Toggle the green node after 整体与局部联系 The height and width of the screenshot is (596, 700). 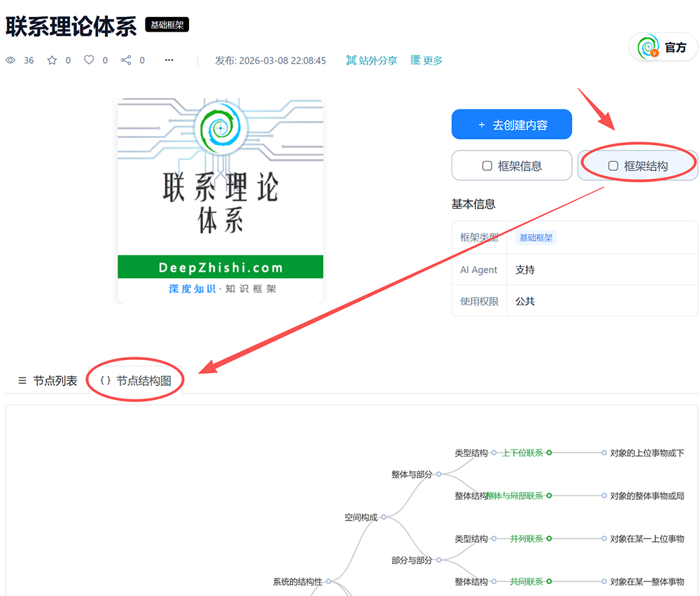pyautogui.click(x=549, y=495)
